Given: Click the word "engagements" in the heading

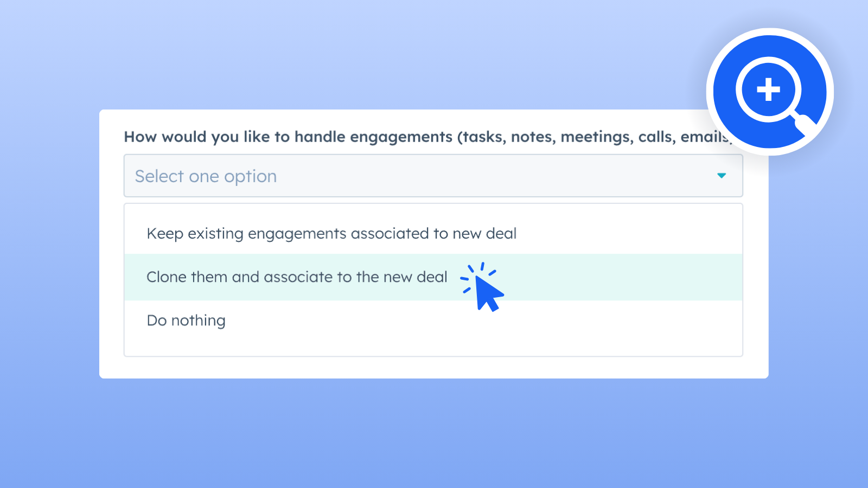Looking at the screenshot, I should (401, 137).
